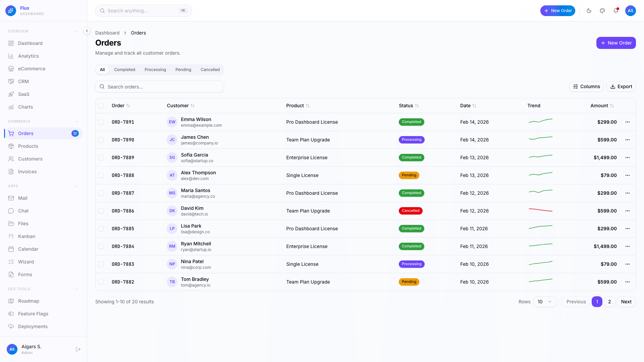644x362 pixels.
Task: Switch to the Completed orders tab
Action: [124, 70]
